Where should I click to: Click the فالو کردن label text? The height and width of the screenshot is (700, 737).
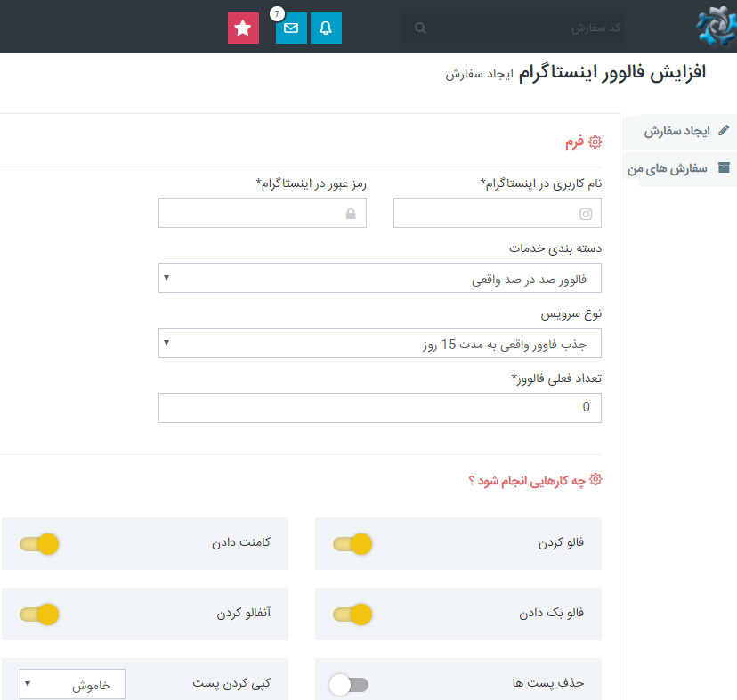(561, 543)
